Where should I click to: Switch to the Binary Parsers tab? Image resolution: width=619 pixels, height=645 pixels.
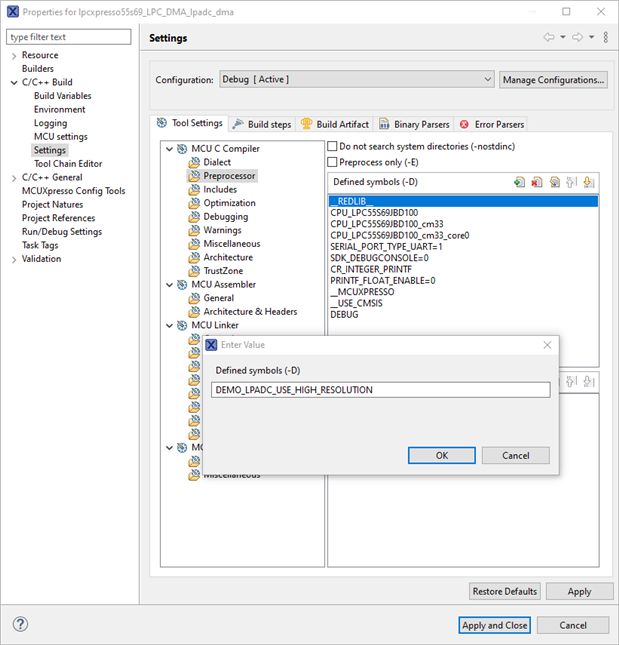coord(414,124)
